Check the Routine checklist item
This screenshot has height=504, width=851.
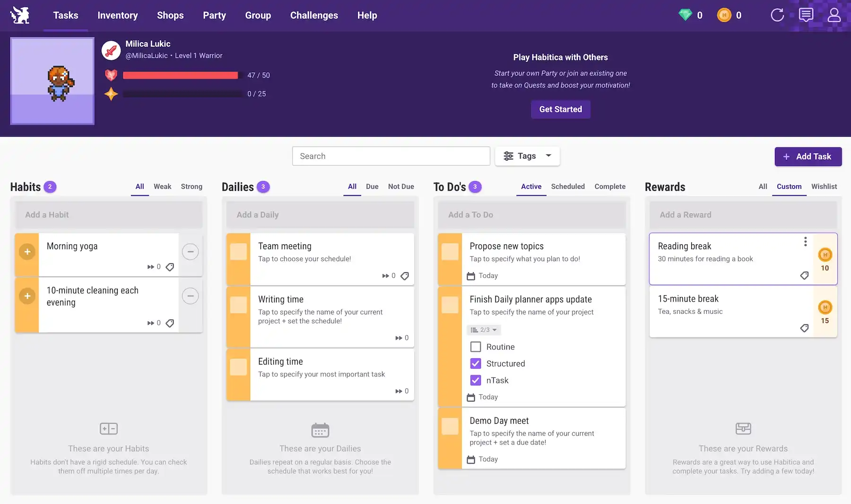point(476,347)
